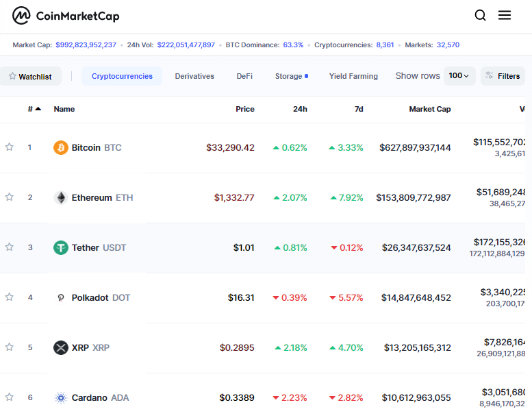Click Polkadot 7d change 5.57%
This screenshot has width=532, height=420.
[346, 298]
